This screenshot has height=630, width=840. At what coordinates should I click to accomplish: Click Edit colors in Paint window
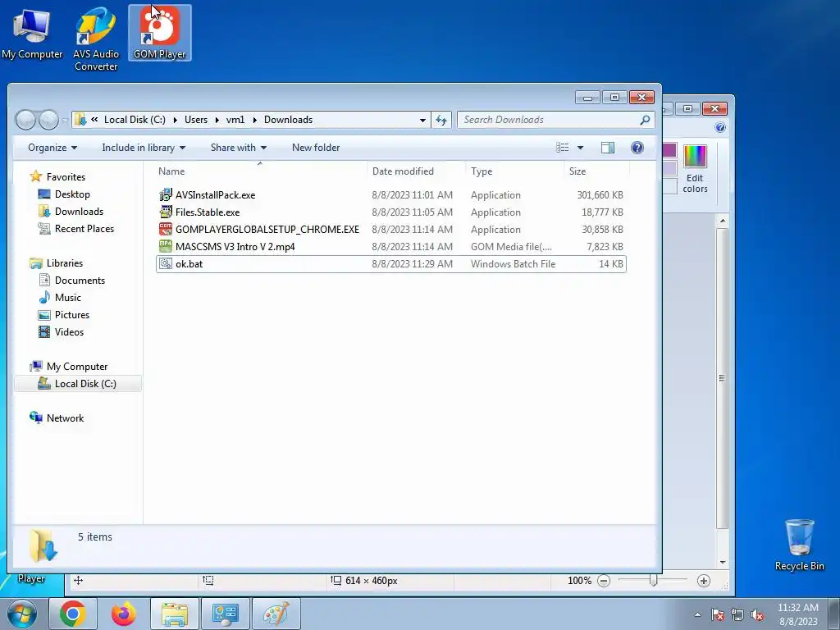(695, 169)
